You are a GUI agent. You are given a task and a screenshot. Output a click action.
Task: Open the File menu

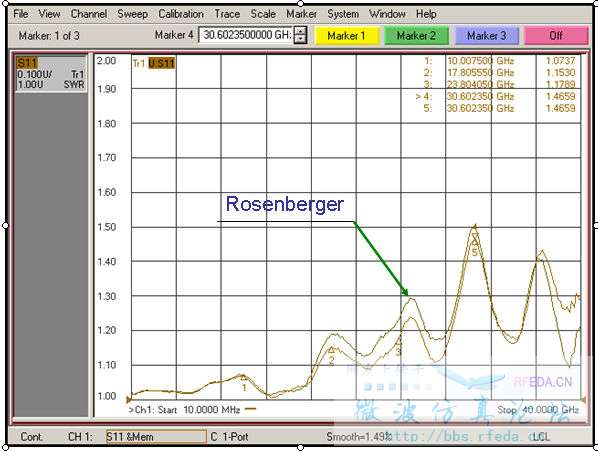[x=21, y=14]
